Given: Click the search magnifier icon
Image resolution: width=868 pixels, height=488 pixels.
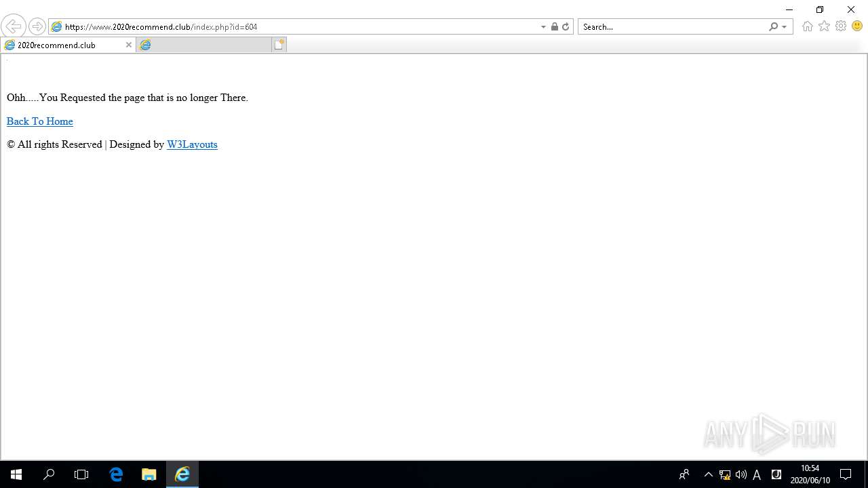Looking at the screenshot, I should point(773,27).
